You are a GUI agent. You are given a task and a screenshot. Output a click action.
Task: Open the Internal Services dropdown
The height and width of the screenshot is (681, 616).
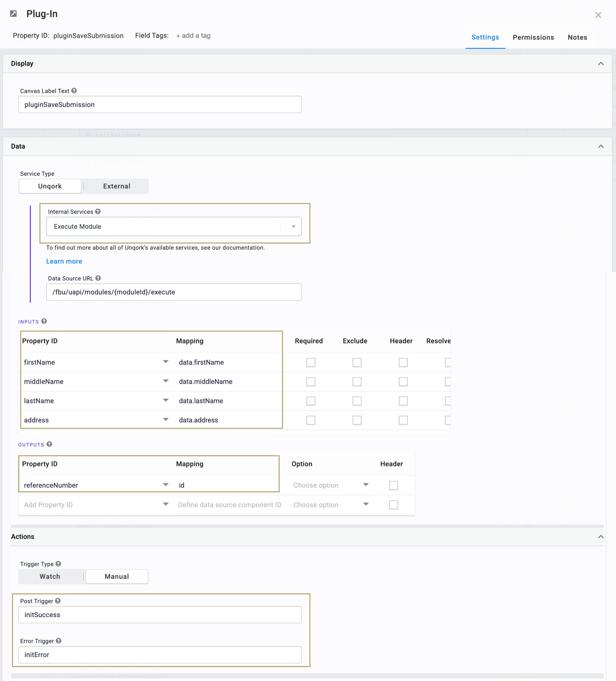click(173, 226)
